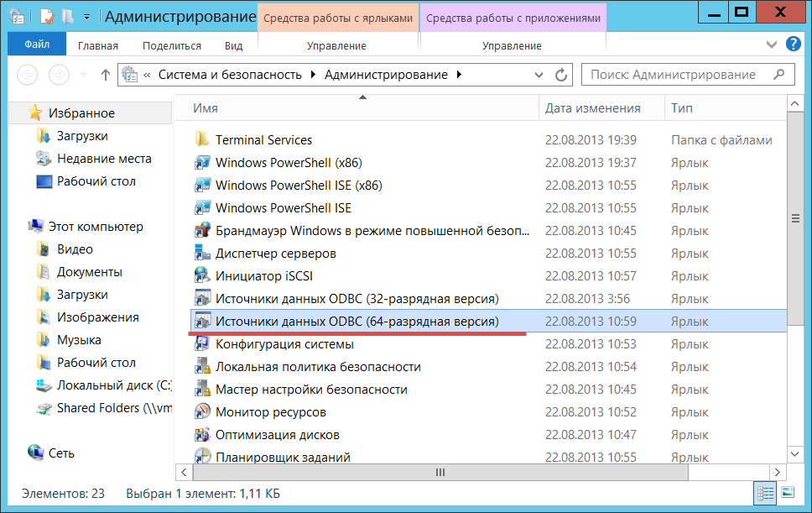
Task: Open the Музыка folder
Action: tap(79, 340)
